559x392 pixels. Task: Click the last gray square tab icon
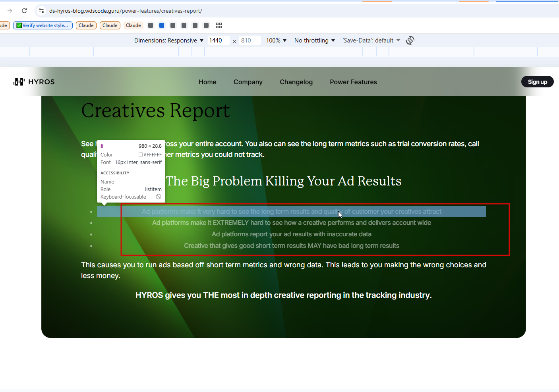pos(206,25)
